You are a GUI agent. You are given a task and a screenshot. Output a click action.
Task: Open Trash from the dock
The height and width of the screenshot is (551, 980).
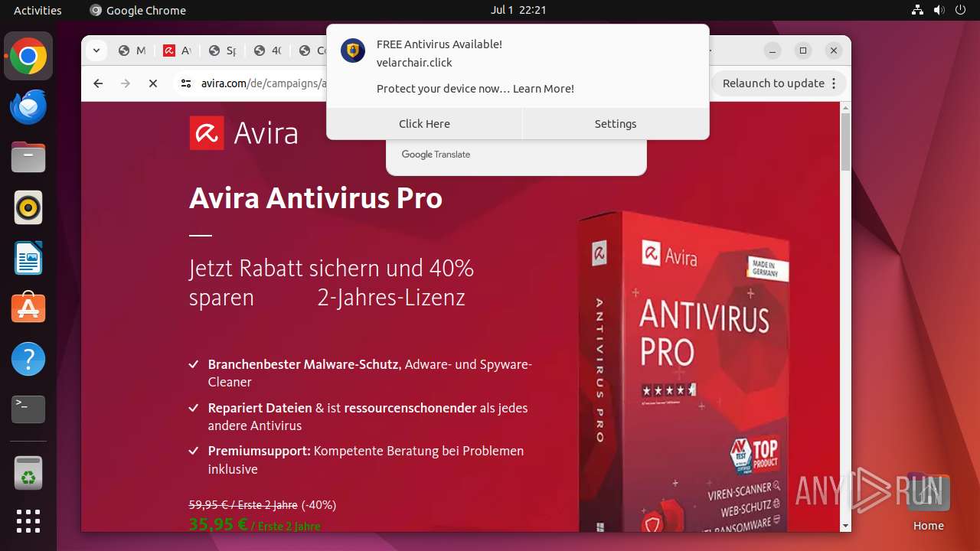pos(28,472)
